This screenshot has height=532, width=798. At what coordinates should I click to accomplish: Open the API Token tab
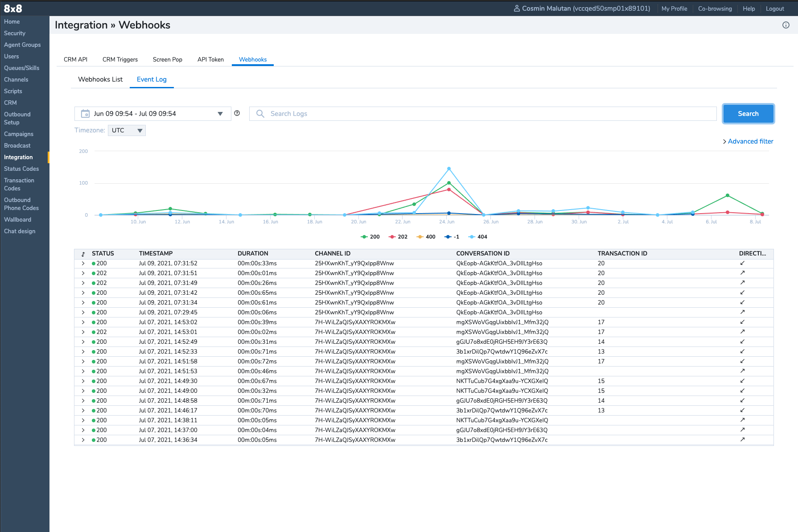pos(210,59)
